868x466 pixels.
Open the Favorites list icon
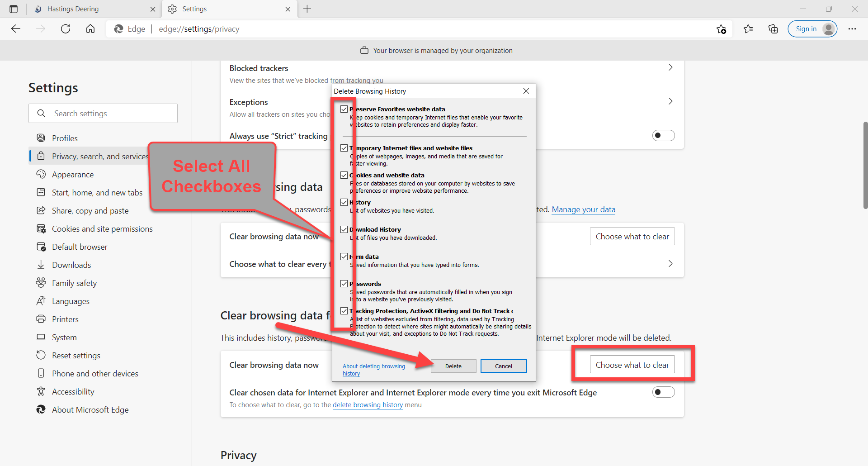tap(748, 29)
